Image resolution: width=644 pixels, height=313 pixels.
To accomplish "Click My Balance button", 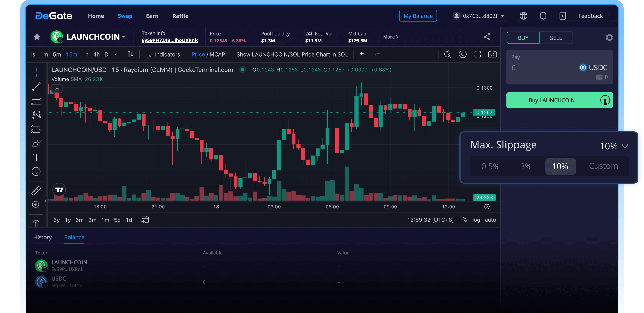I will 418,16.
